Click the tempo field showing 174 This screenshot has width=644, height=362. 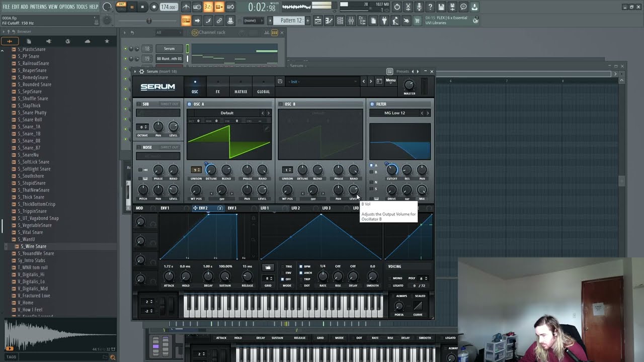pos(169,7)
